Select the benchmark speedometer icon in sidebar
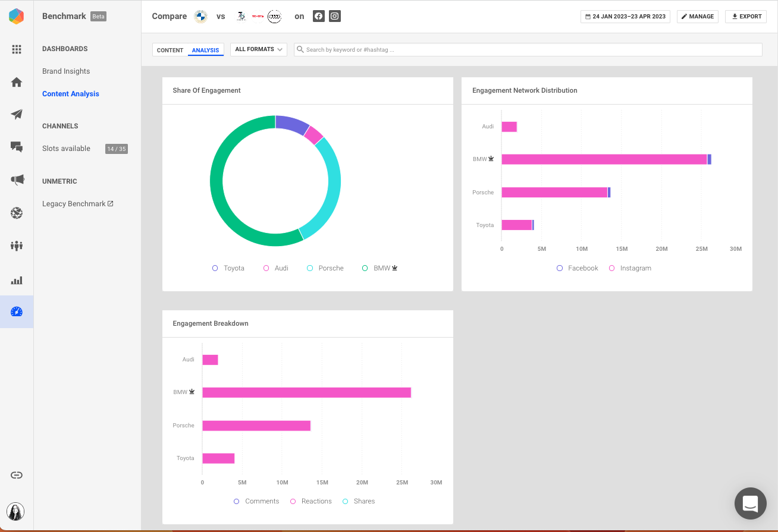This screenshot has width=778, height=532. [x=17, y=311]
